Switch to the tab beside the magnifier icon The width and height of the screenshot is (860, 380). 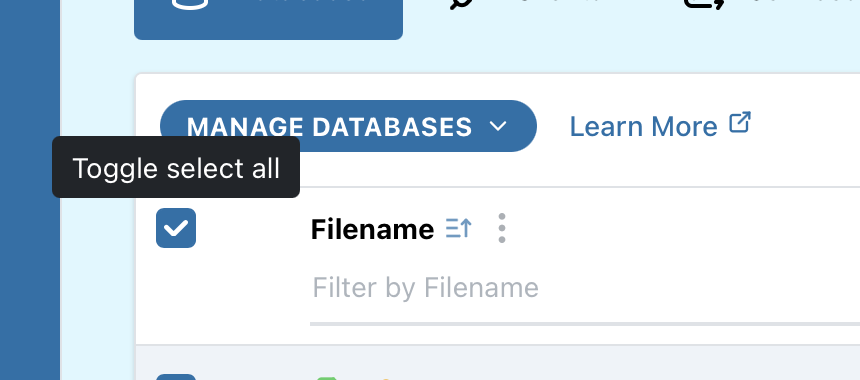point(554,5)
